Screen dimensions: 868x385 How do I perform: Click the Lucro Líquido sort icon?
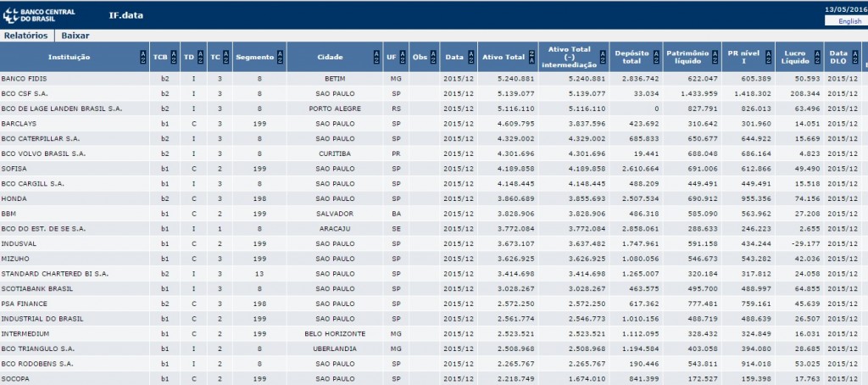819,58
